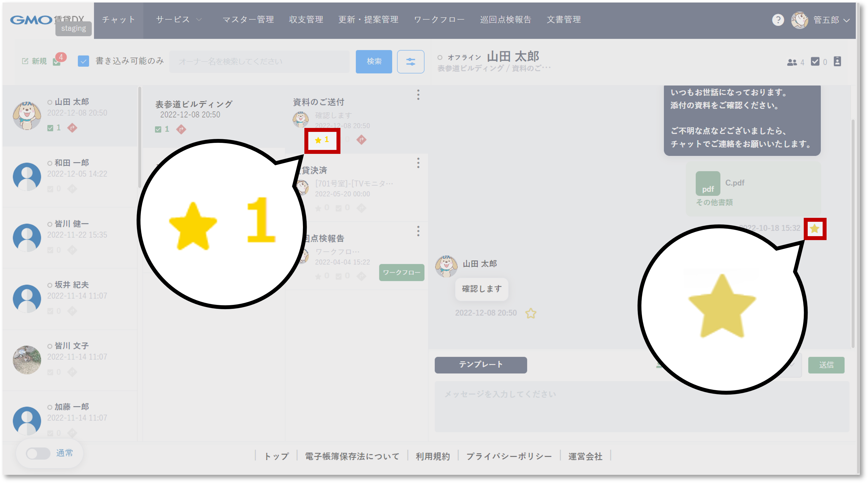Click the 検索 search button
Viewport: 868px width, 483px height.
click(373, 62)
